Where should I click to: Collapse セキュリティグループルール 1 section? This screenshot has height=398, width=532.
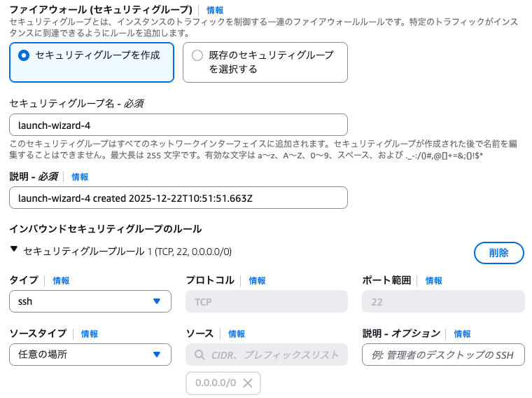(14, 249)
